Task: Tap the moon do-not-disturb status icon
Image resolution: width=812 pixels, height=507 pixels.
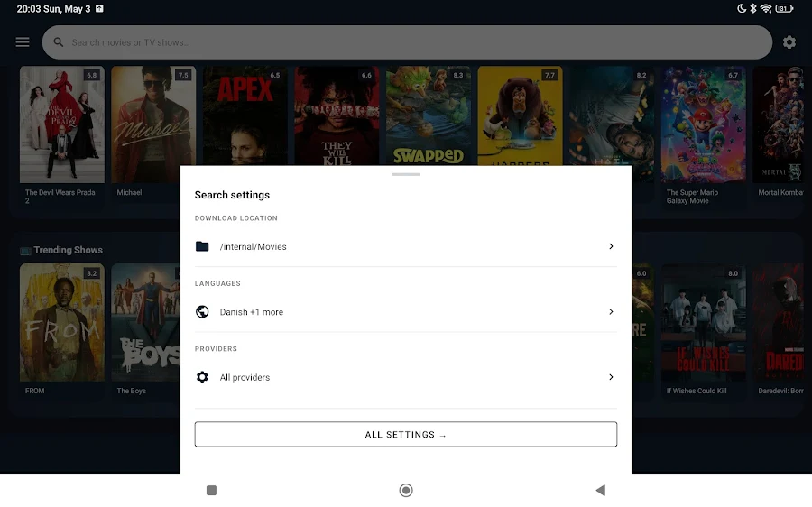Action: (x=742, y=8)
